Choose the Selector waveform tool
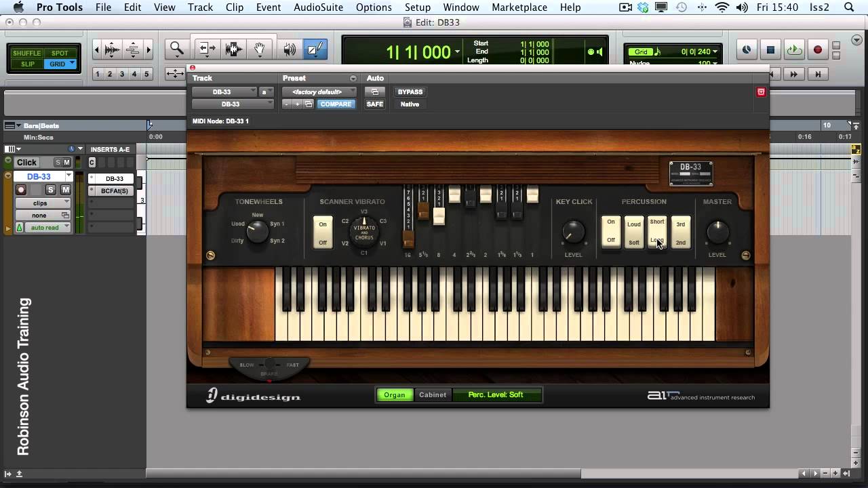868x488 pixels. click(234, 49)
